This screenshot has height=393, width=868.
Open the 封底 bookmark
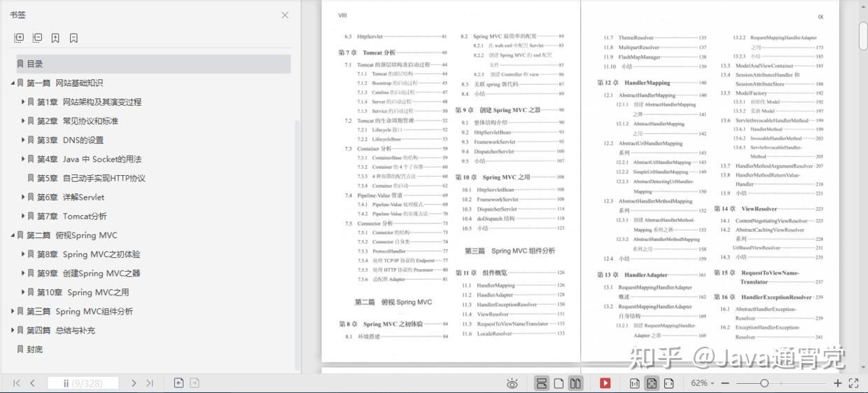point(35,349)
